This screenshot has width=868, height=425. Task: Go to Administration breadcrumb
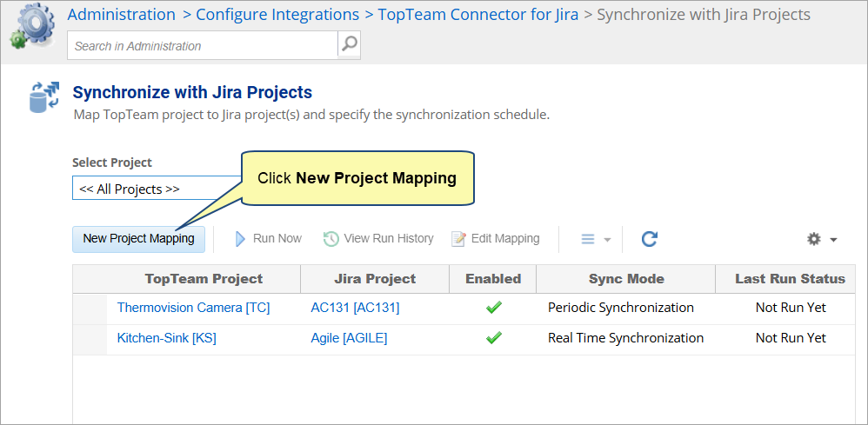tap(121, 15)
